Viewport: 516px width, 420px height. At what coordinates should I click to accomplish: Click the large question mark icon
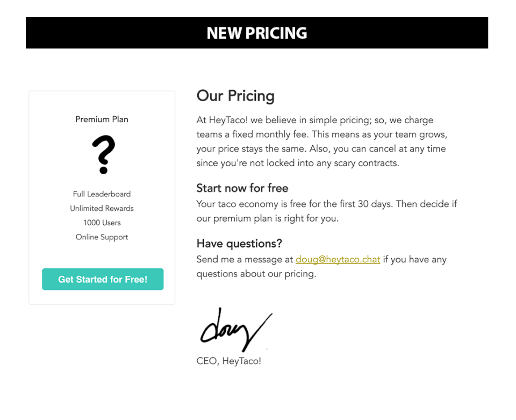click(103, 155)
